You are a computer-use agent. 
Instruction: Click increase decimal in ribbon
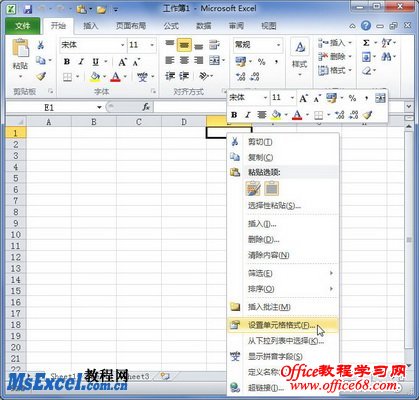coord(241,77)
